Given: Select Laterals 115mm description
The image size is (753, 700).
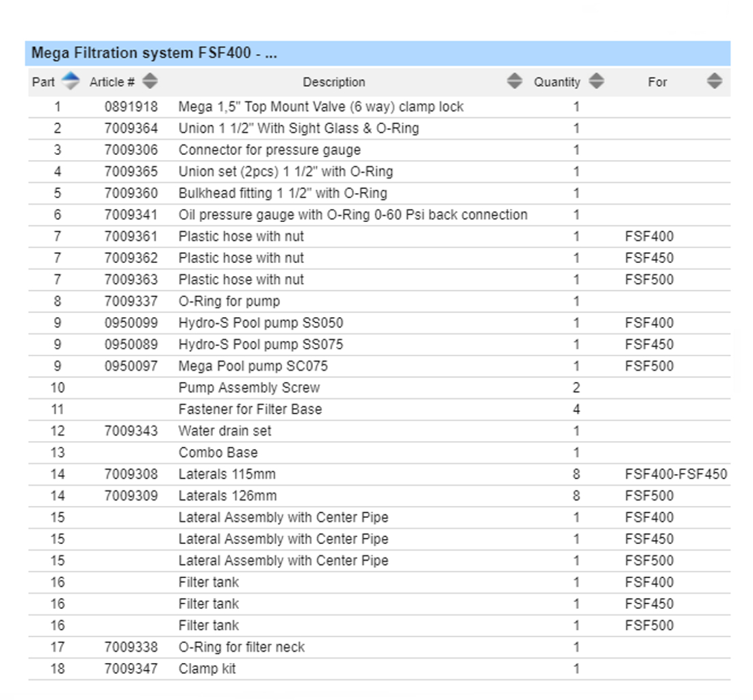Looking at the screenshot, I should pos(227,474).
